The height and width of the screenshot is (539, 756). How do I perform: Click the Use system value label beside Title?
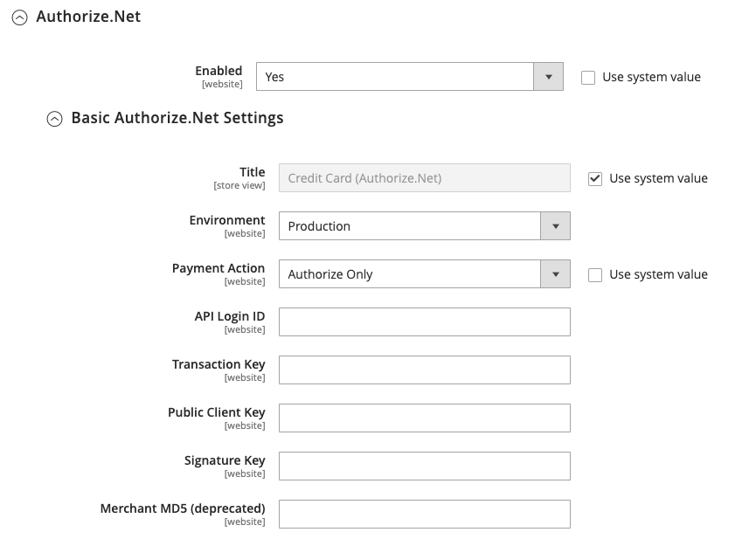(x=658, y=178)
